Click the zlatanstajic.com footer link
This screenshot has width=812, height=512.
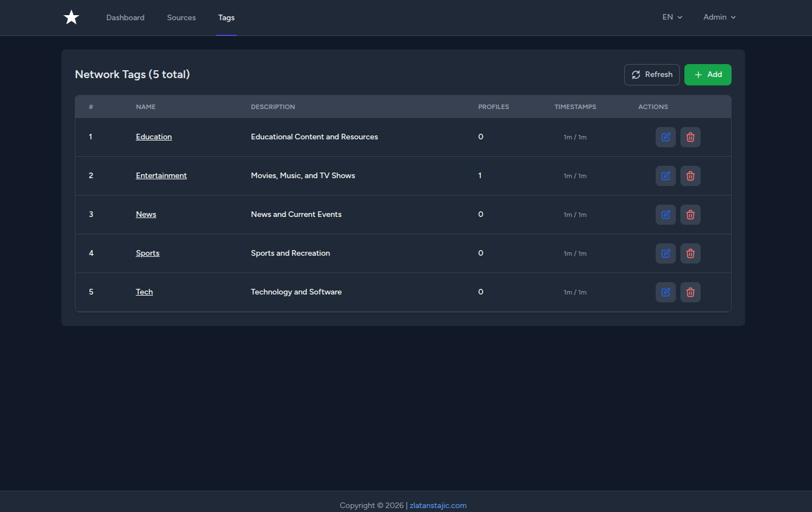click(x=438, y=505)
